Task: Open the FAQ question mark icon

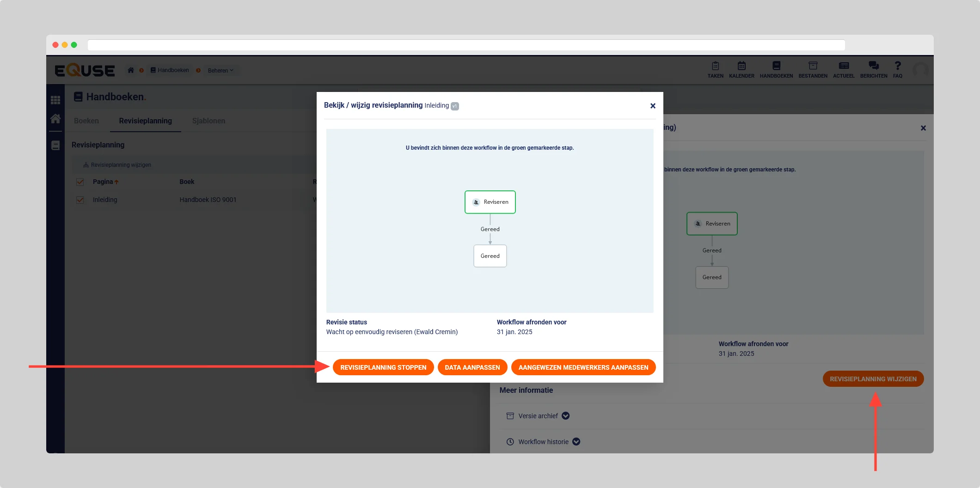Action: tap(897, 66)
